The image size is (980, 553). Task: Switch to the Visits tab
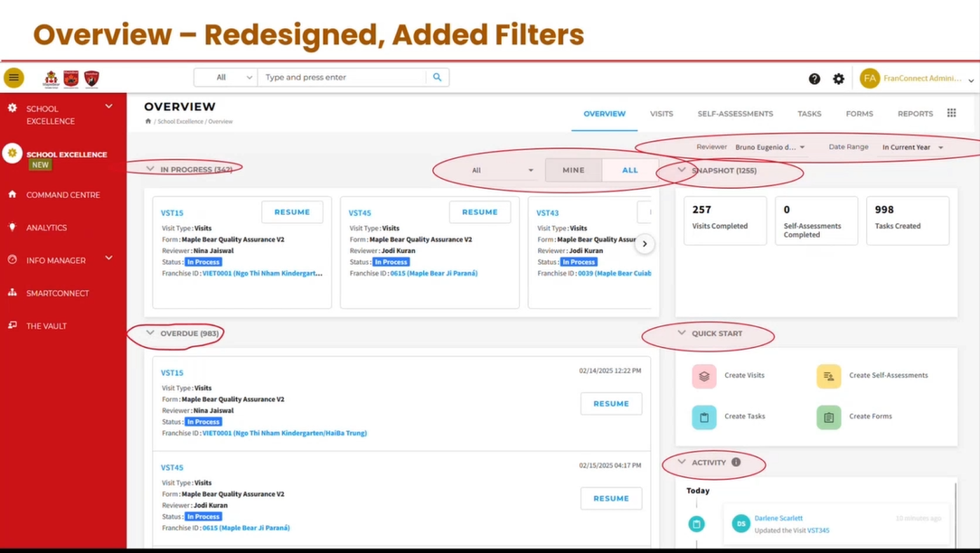(661, 114)
